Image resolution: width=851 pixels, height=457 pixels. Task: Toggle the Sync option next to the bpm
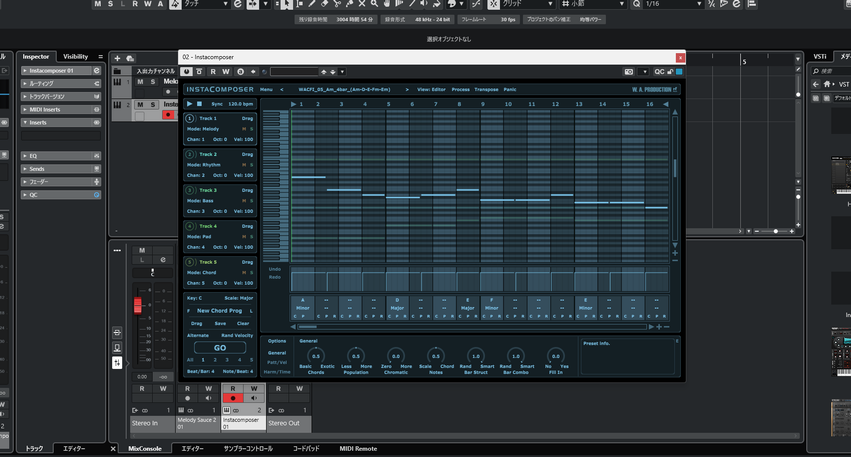click(x=217, y=104)
